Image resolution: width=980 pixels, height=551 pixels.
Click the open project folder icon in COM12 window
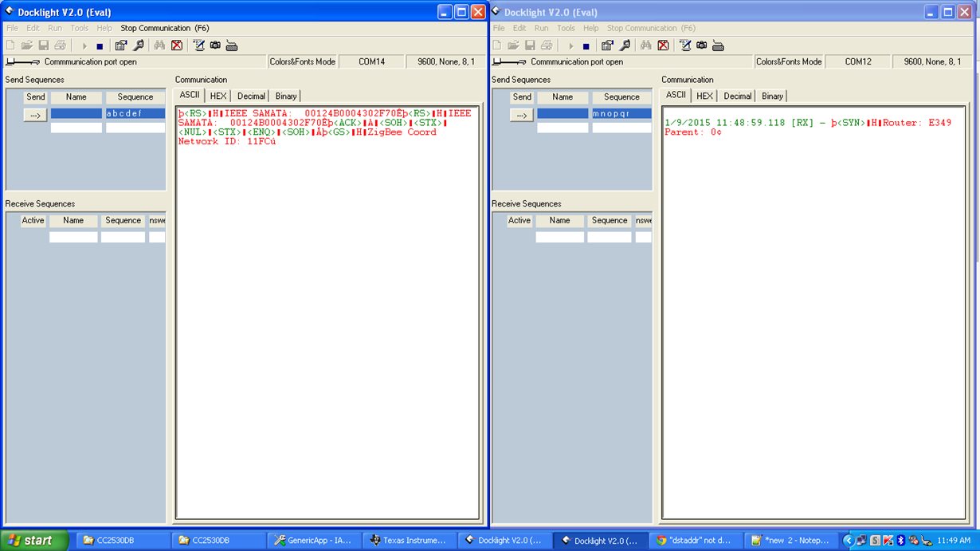tap(513, 45)
